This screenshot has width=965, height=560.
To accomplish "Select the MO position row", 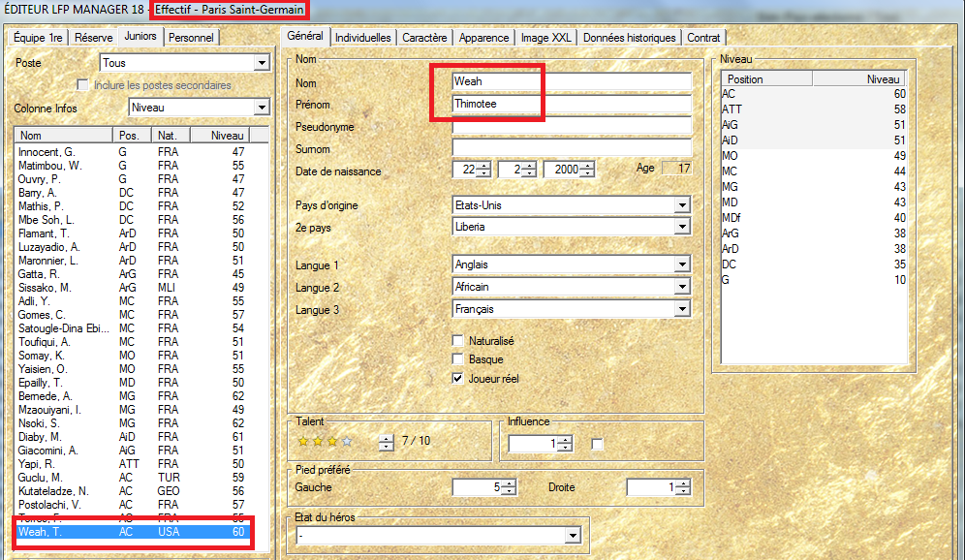I will click(814, 156).
